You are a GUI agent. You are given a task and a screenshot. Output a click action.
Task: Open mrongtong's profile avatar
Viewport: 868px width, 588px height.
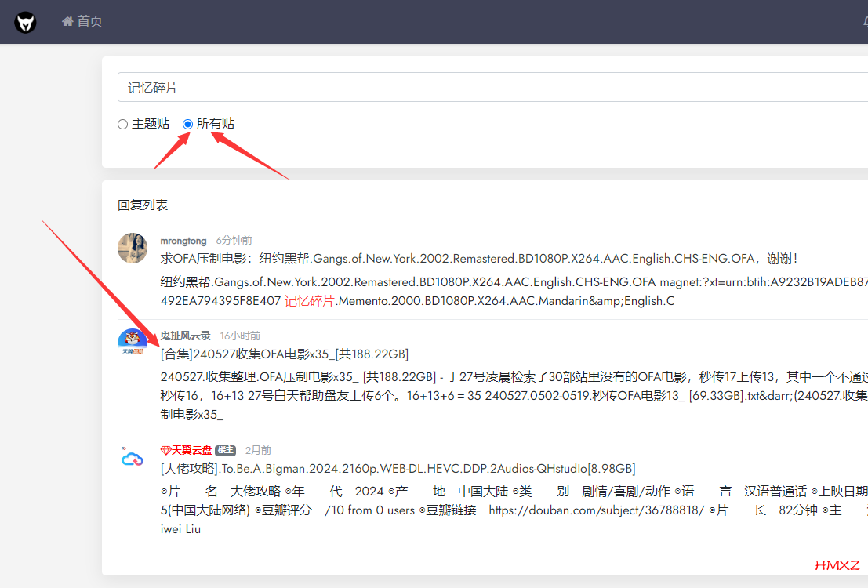point(133,248)
